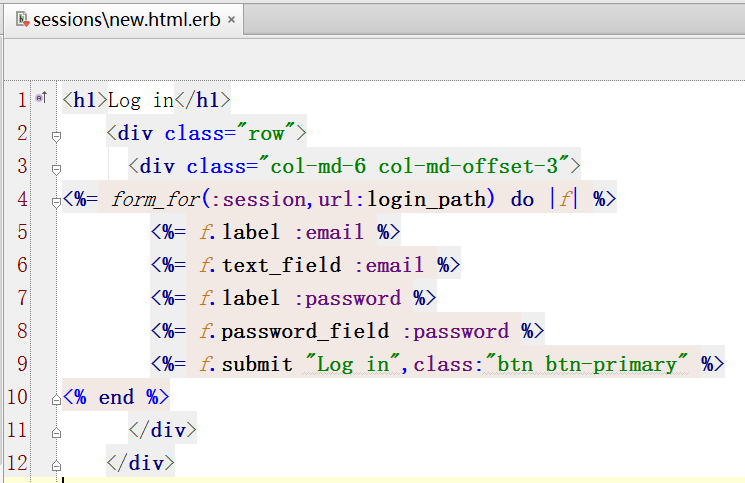
Task: Click line number 1 in the gutter
Action: [x=22, y=100]
